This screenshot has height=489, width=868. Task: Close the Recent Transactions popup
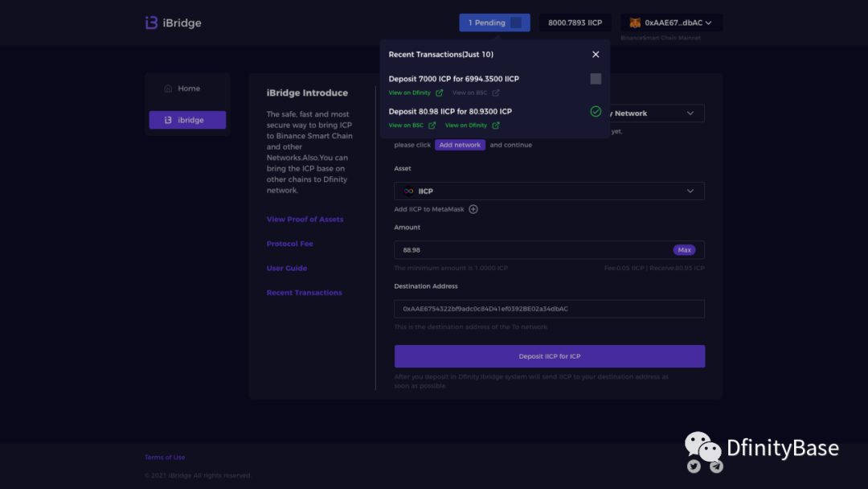pos(596,54)
